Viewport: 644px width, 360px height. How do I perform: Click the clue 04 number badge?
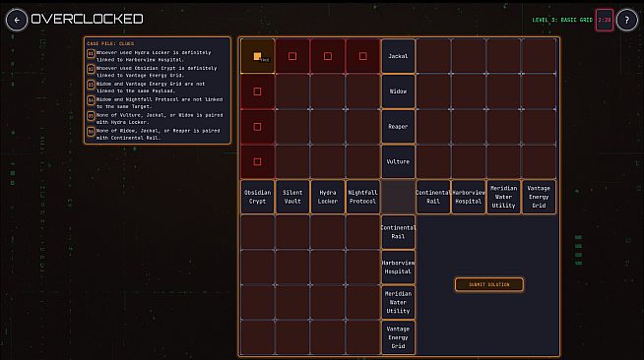pos(91,100)
